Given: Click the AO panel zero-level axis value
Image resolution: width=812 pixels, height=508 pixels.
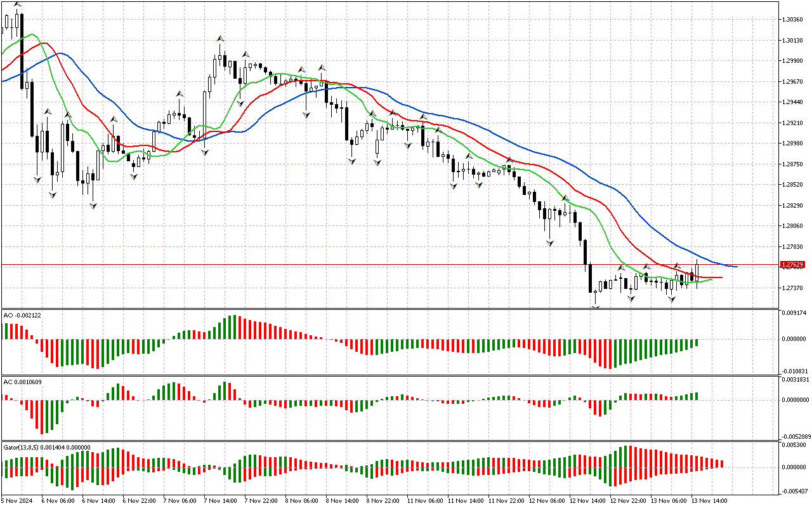Looking at the screenshot, I should click(794, 338).
